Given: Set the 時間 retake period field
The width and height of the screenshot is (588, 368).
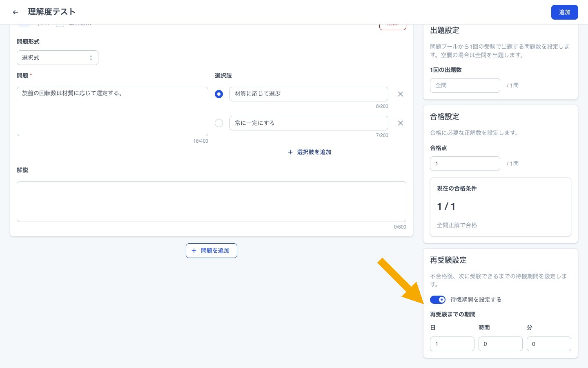Looking at the screenshot, I should point(501,344).
